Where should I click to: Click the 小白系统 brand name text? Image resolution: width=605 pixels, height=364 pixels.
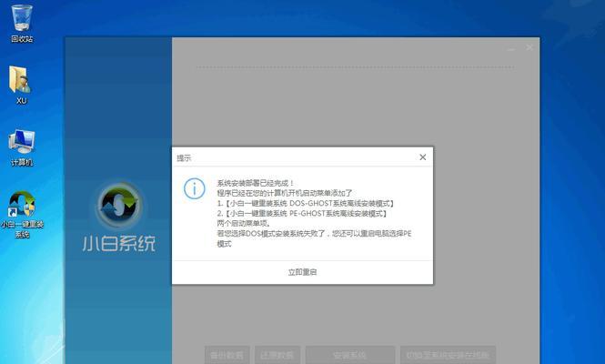[x=119, y=244]
